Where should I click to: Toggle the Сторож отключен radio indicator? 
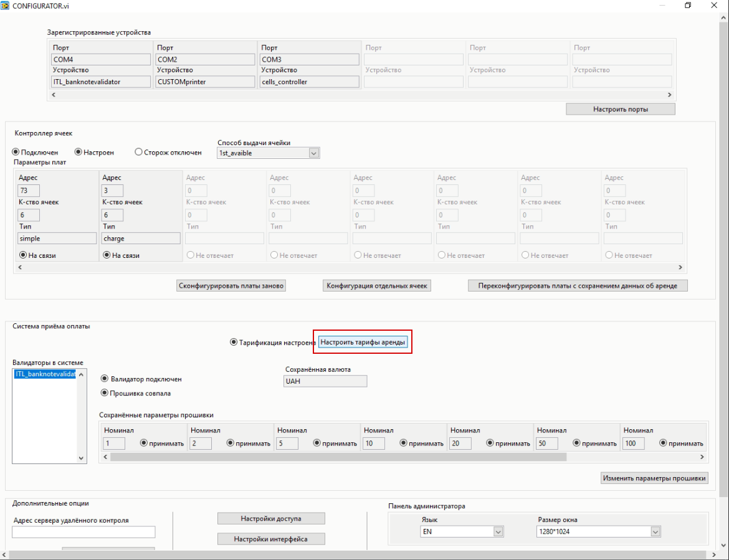tap(139, 152)
